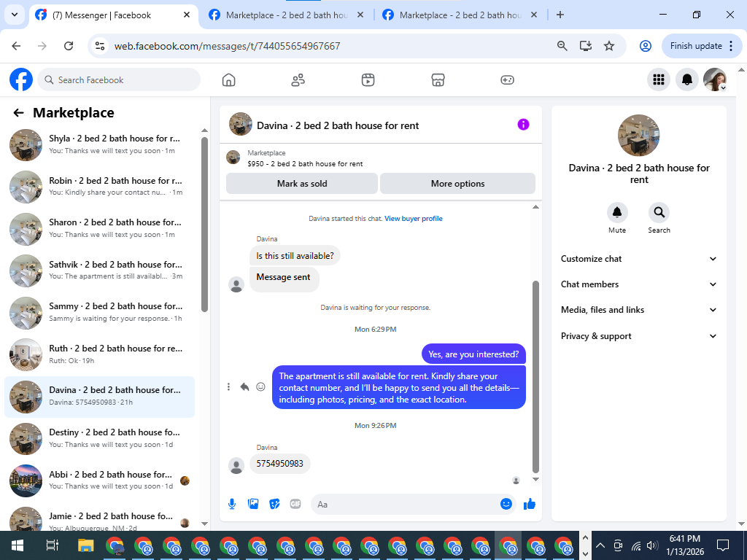Viewport: 747px width, 560px height.
Task: Expand Media, files and links section
Action: (638, 310)
